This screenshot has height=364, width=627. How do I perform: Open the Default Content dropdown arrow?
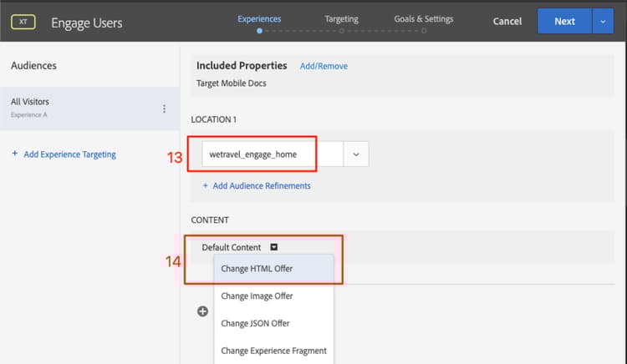click(274, 247)
